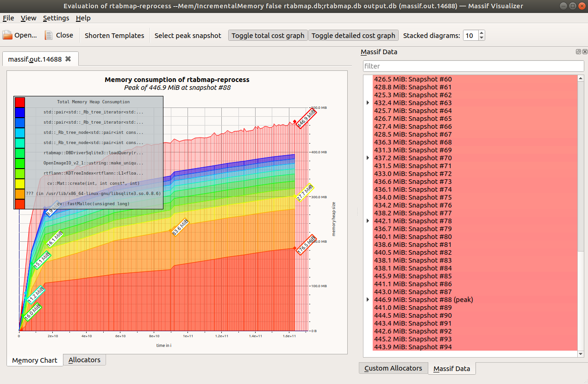
Task: Switch to the Custom Allocators tab
Action: (x=393, y=368)
